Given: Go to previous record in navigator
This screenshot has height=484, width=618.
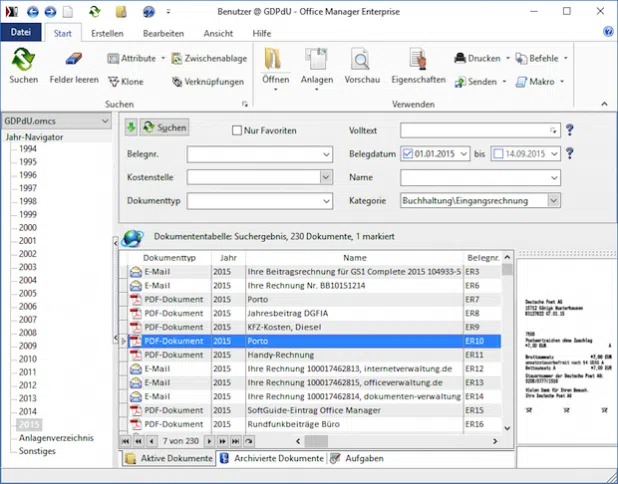Looking at the screenshot, I should pyautogui.click(x=151, y=441).
